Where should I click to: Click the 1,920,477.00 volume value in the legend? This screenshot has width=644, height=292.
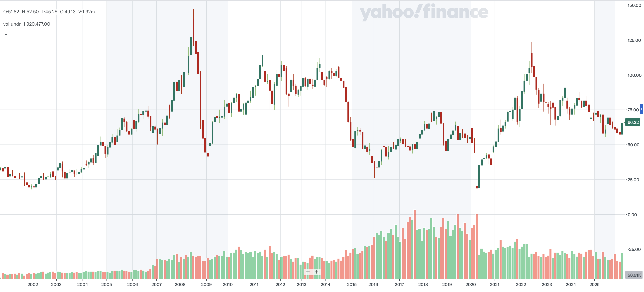click(36, 24)
